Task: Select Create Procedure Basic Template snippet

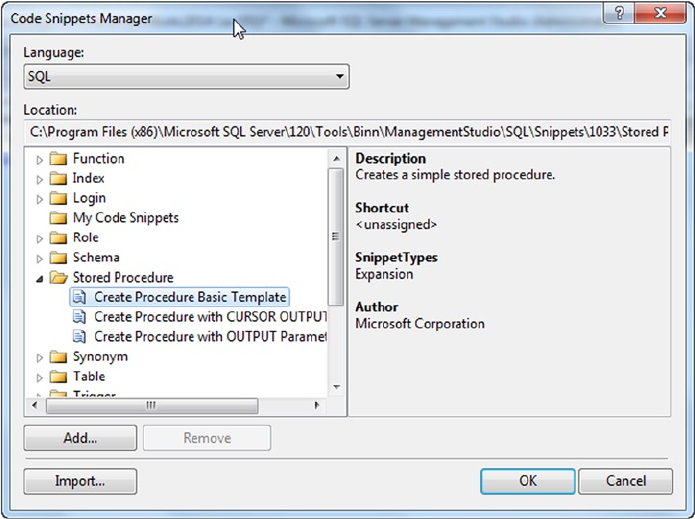Action: [190, 297]
